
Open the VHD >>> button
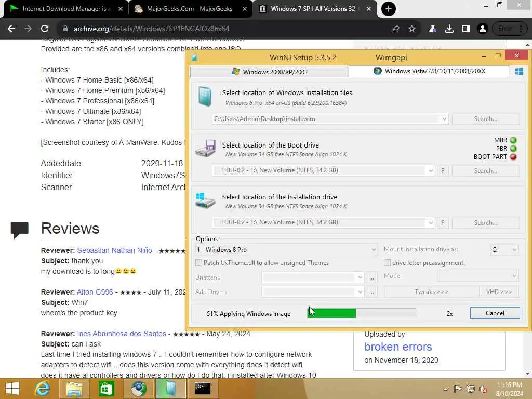pos(499,292)
